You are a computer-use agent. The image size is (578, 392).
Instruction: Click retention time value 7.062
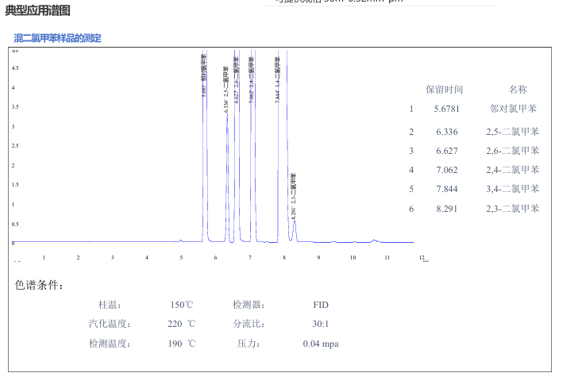447,170
